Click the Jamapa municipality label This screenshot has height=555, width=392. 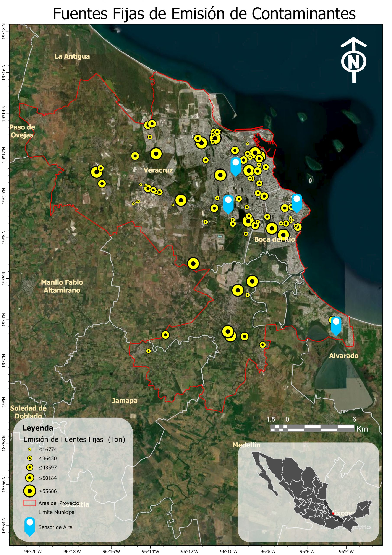125,401
